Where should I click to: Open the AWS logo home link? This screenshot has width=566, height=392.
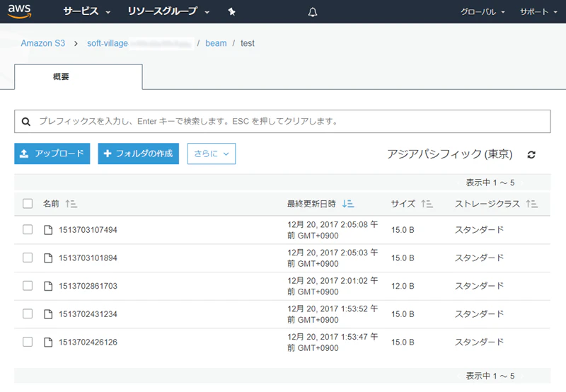(20, 11)
